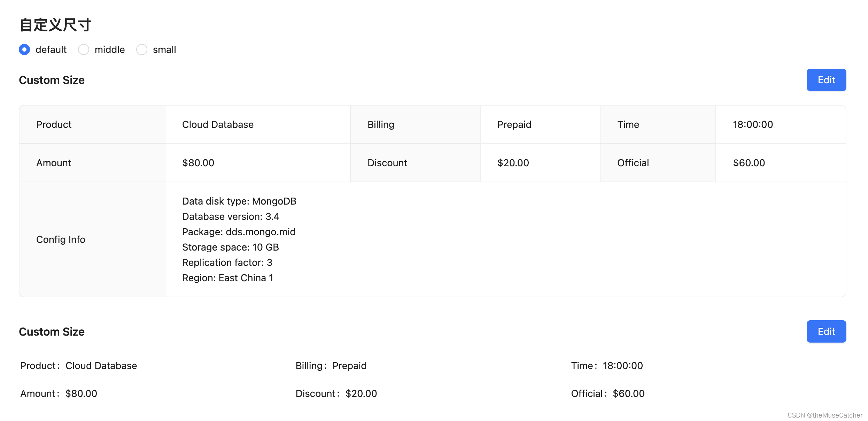Click the Config Info label cell

92,239
